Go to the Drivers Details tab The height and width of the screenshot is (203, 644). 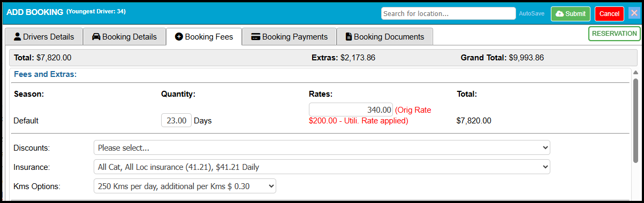point(44,37)
